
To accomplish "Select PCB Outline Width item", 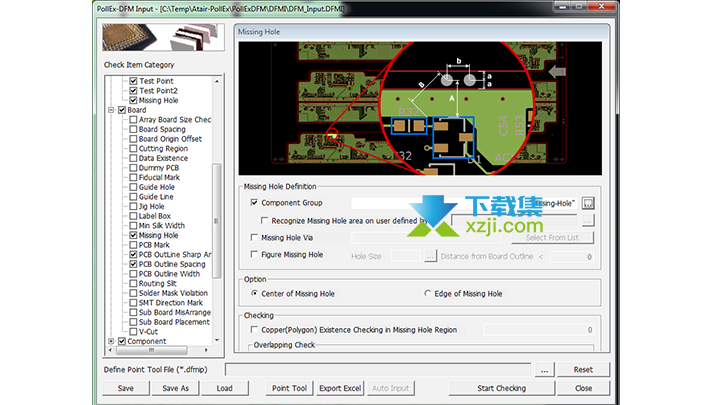I will [x=169, y=274].
